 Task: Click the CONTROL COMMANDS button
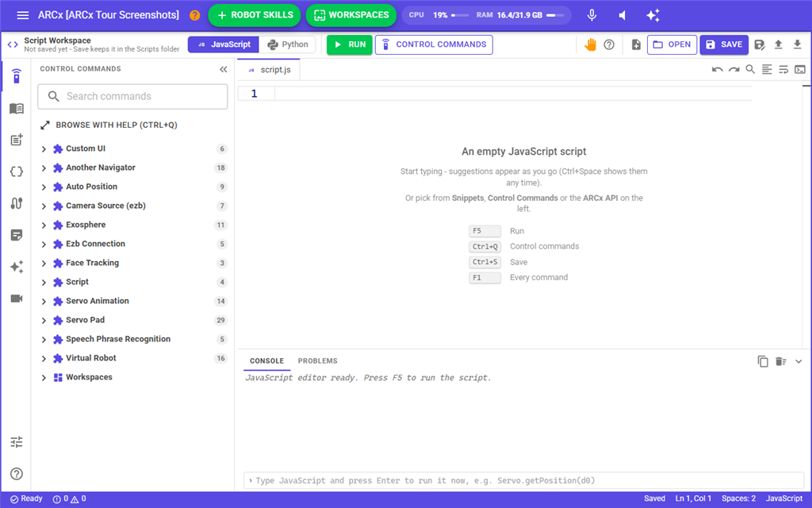(x=434, y=44)
